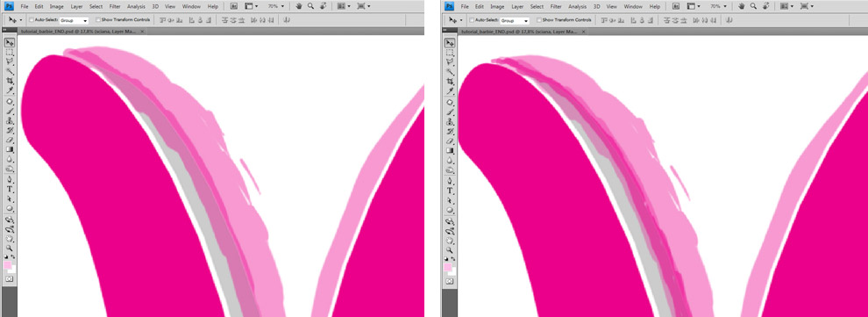Open Arrange Documents dropdown in left screenshot
868x317 pixels.
tap(343, 6)
